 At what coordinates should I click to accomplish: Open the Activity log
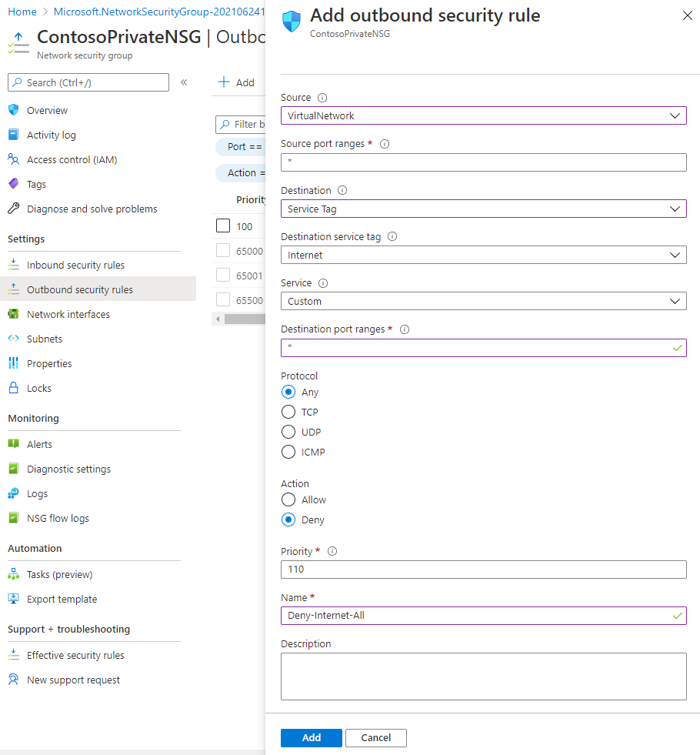coord(51,135)
